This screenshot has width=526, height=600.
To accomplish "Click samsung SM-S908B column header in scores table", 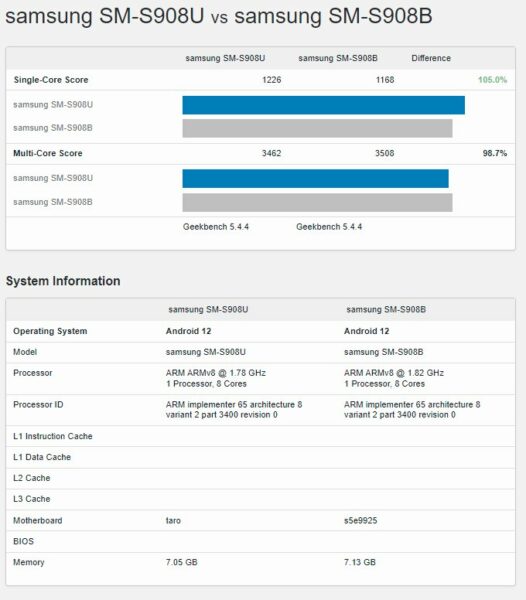I will (x=338, y=58).
